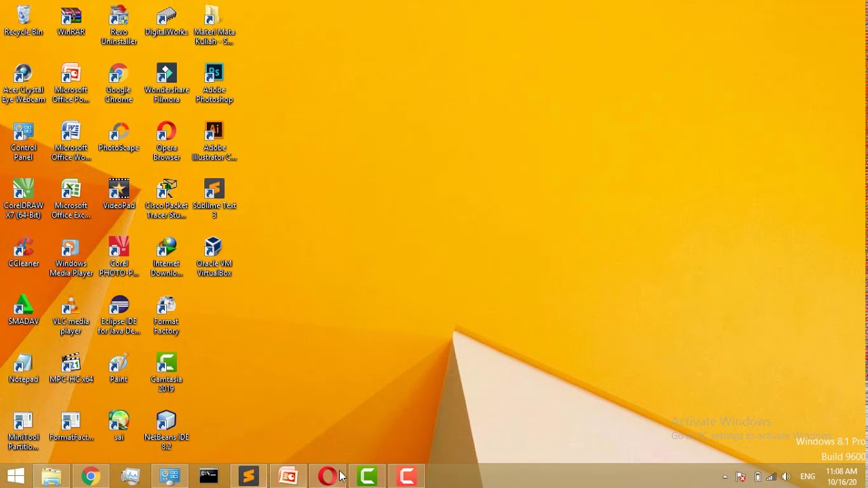Select Microsoft Office Excel desktop shortcut
This screenshot has width=868, height=488.
(71, 199)
